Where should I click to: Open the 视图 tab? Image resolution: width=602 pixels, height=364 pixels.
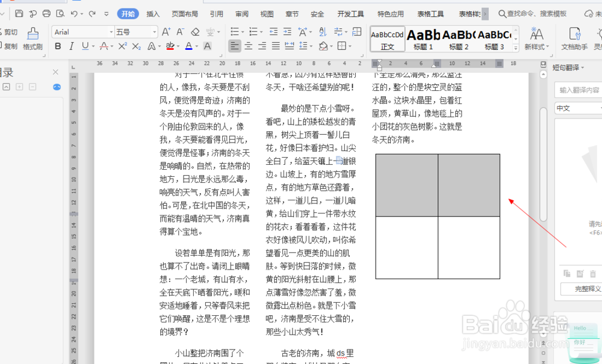[267, 14]
